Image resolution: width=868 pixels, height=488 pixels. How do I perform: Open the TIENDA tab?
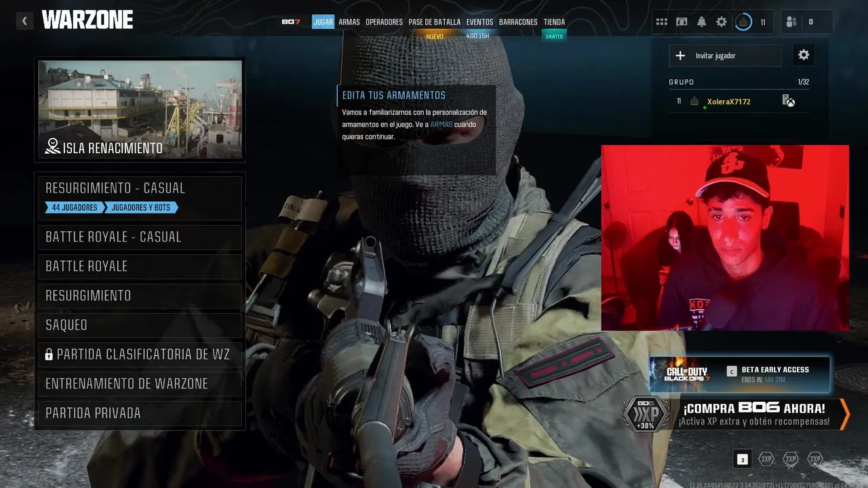point(554,22)
